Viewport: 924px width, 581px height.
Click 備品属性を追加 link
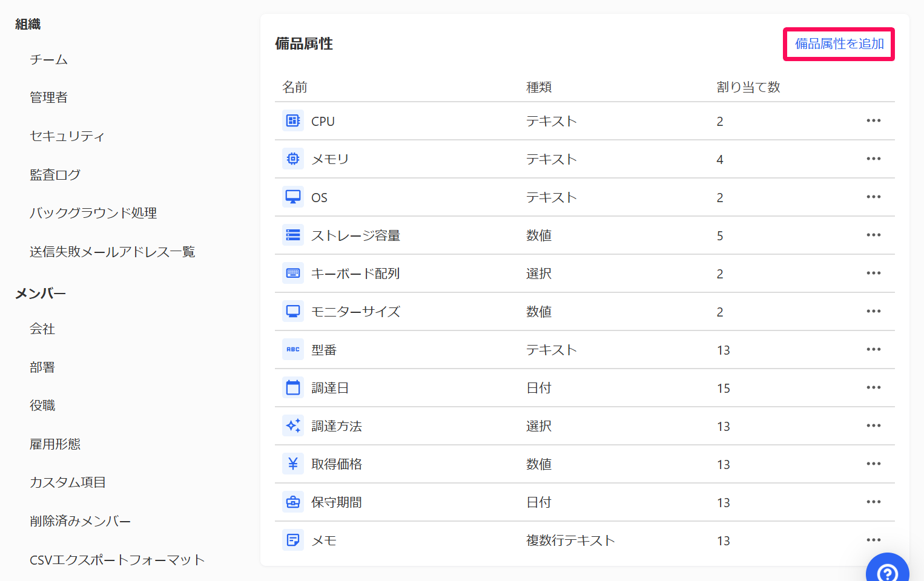tap(839, 44)
